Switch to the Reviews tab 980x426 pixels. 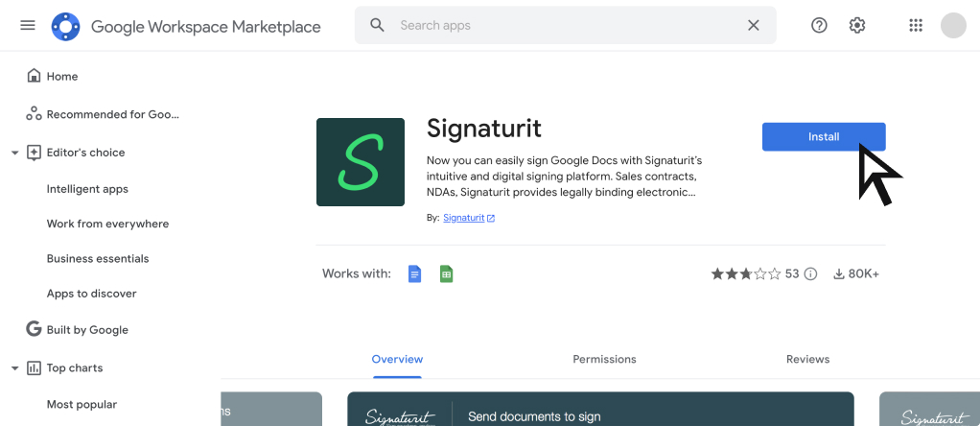tap(808, 359)
